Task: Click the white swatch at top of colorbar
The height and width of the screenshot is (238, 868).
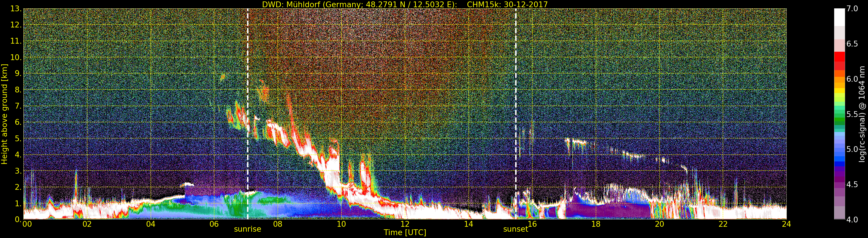Action: click(839, 17)
